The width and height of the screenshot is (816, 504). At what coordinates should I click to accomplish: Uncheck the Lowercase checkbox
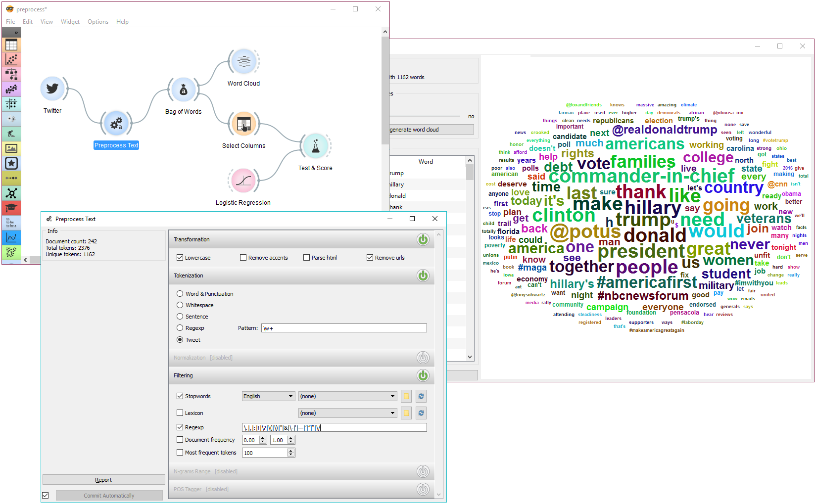[x=180, y=258]
